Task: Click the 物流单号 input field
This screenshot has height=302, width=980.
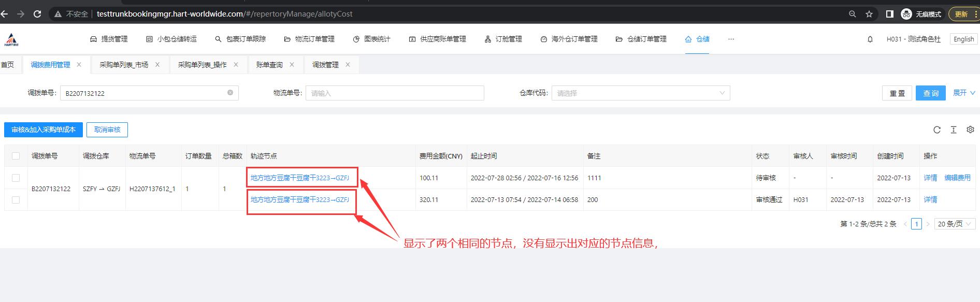Action: click(x=394, y=93)
